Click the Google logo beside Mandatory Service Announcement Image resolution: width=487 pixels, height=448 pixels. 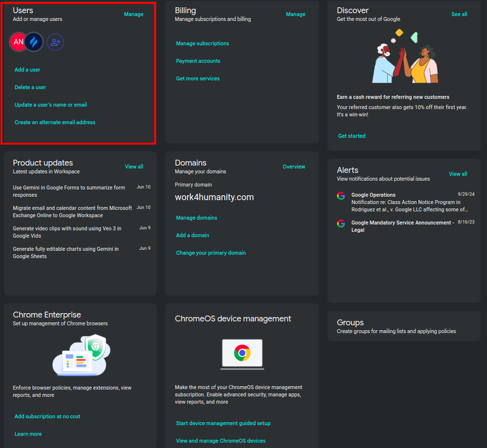click(341, 223)
